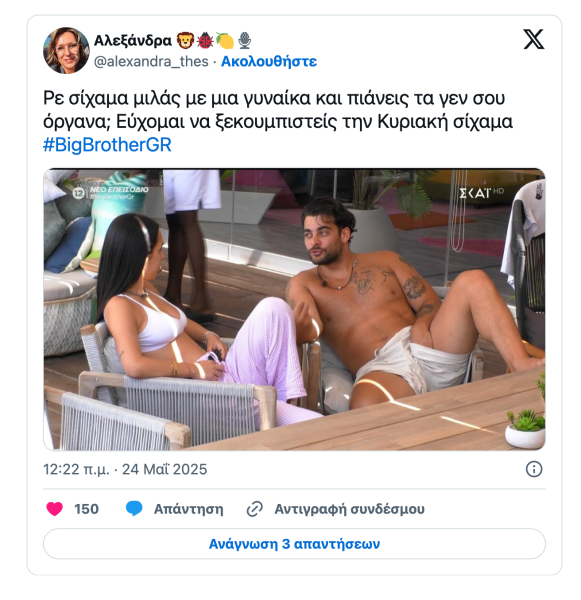Follow the account via Ακολουθήστε
581x600 pixels.
(269, 61)
